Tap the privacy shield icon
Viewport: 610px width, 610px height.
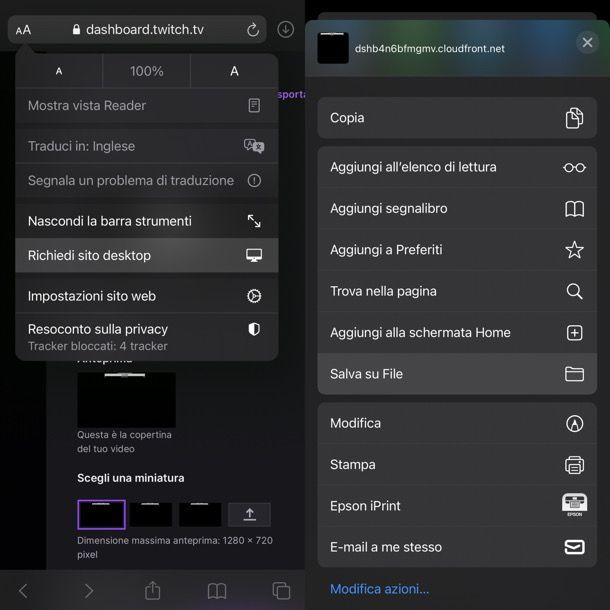254,329
